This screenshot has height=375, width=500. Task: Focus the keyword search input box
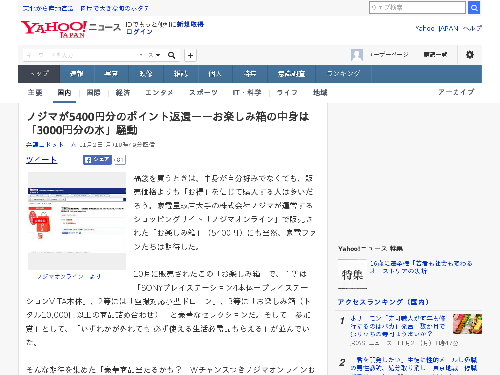80,55
